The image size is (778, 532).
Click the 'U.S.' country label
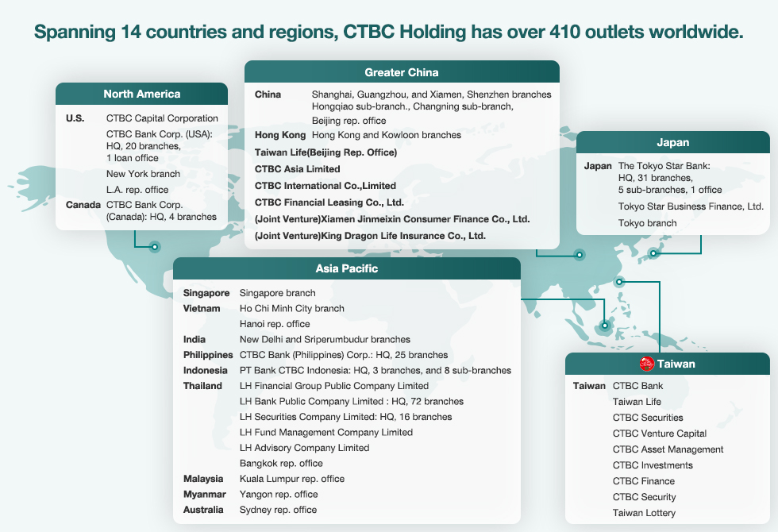tap(75, 118)
